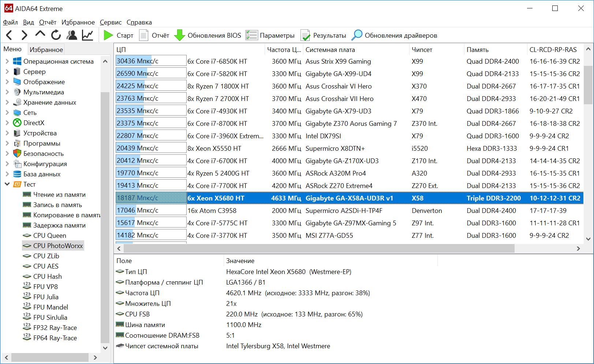Click the server icon next to Сервер

pyautogui.click(x=17, y=72)
